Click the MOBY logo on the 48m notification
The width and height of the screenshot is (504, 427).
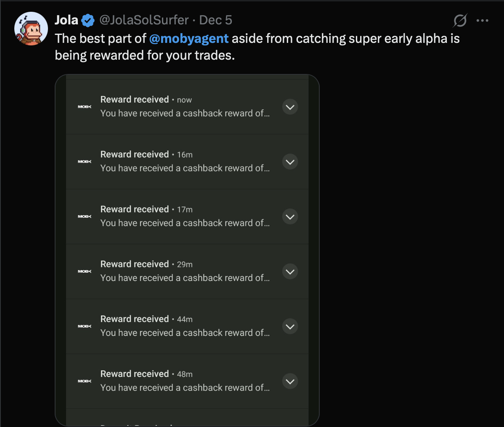(x=85, y=381)
